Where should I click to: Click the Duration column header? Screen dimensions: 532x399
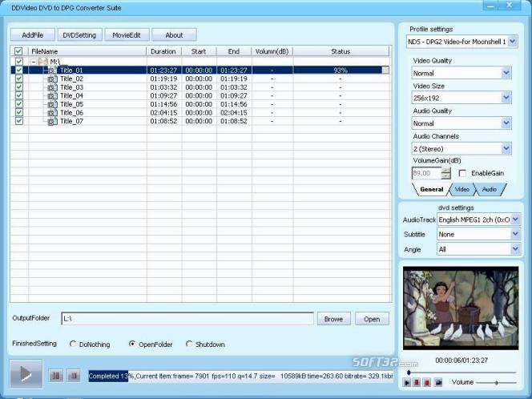[x=164, y=51]
